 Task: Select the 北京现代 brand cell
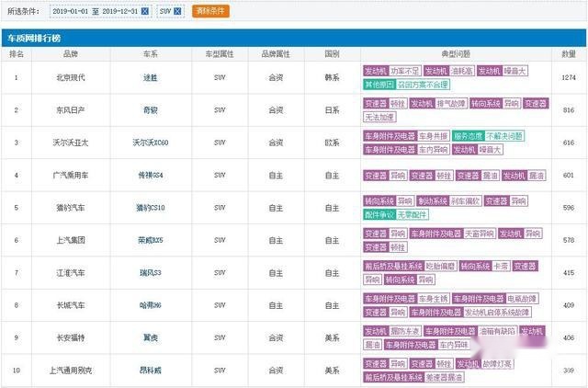(x=71, y=77)
